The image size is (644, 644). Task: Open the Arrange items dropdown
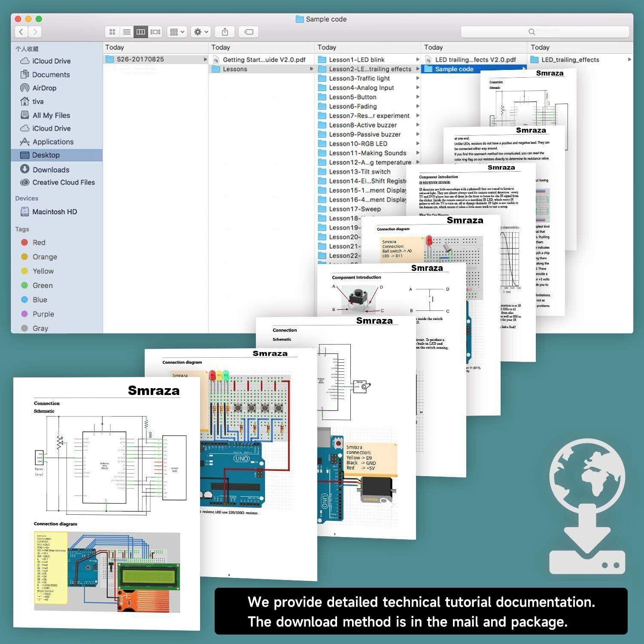[x=177, y=32]
